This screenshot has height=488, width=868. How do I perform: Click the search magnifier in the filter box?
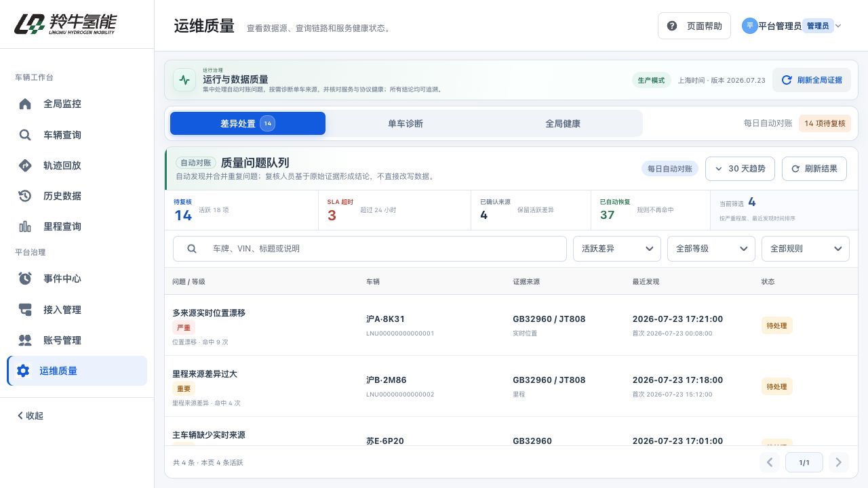pos(192,249)
